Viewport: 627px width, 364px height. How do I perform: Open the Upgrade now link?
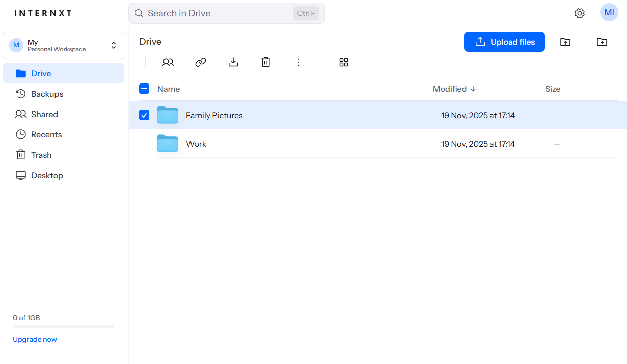pos(35,339)
